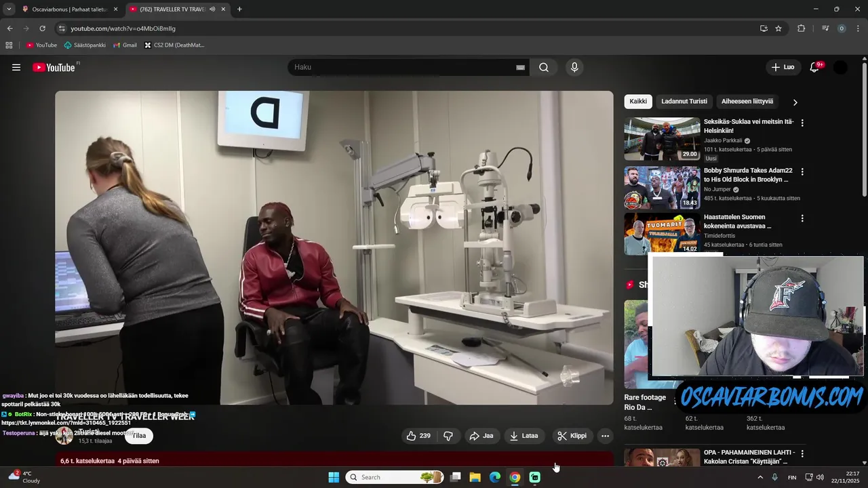Dislike the video with thumbs down
This screenshot has height=488, width=868.
[448, 436]
